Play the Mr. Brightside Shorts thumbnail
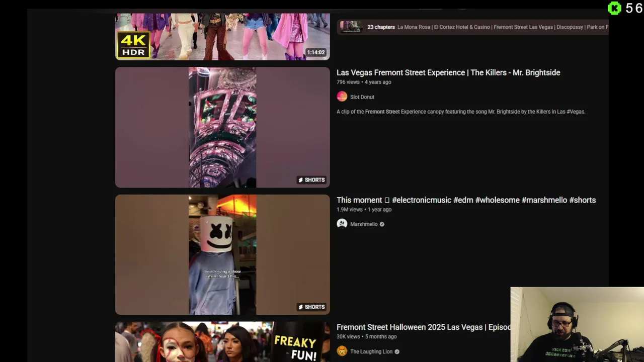The height and width of the screenshot is (362, 644). coord(222,127)
